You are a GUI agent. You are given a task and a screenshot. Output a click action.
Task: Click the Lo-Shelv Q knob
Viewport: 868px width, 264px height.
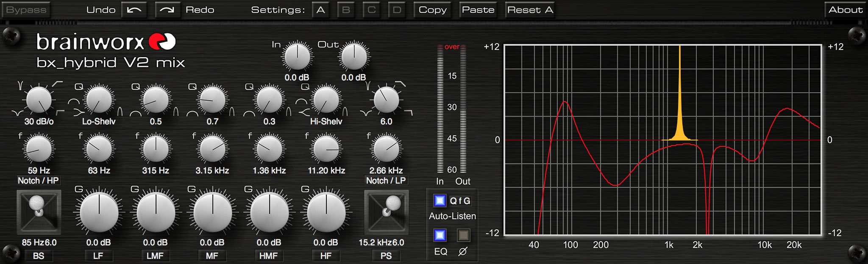point(99,100)
